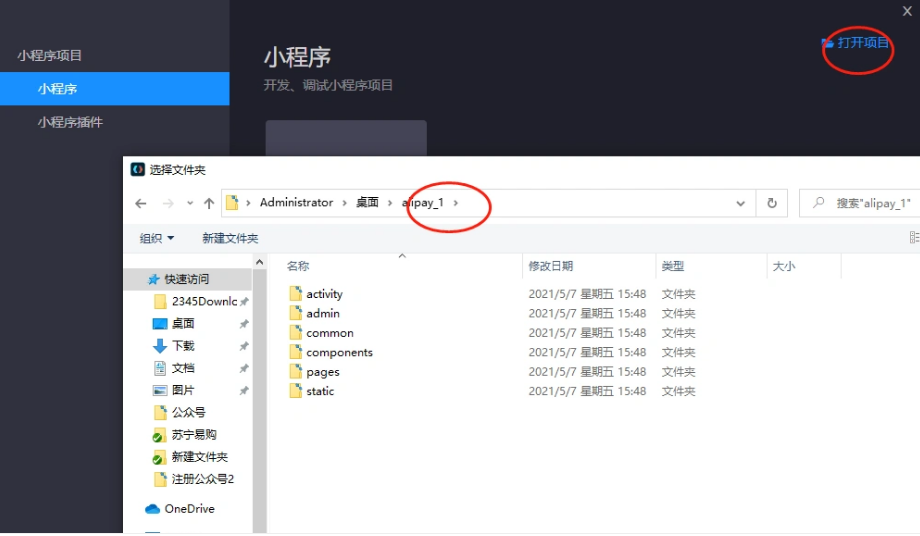Screen dimensions: 920x536
Task: Sort files by 修改日期 column
Action: [551, 266]
